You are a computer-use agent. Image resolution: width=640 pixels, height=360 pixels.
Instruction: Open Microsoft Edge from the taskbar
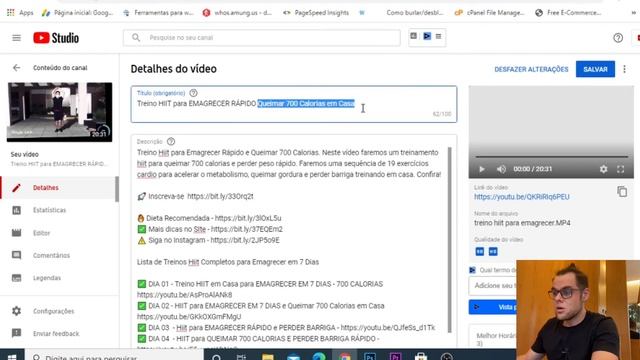tap(319, 357)
